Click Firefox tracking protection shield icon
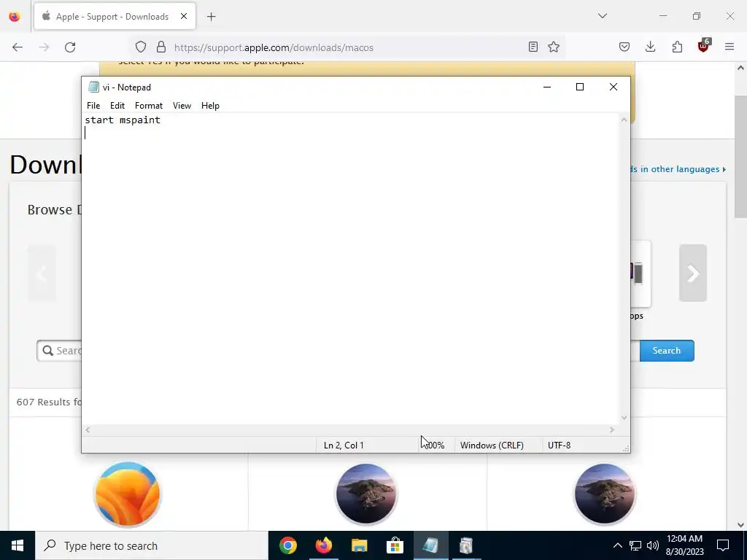This screenshot has width=747, height=560. click(x=141, y=47)
